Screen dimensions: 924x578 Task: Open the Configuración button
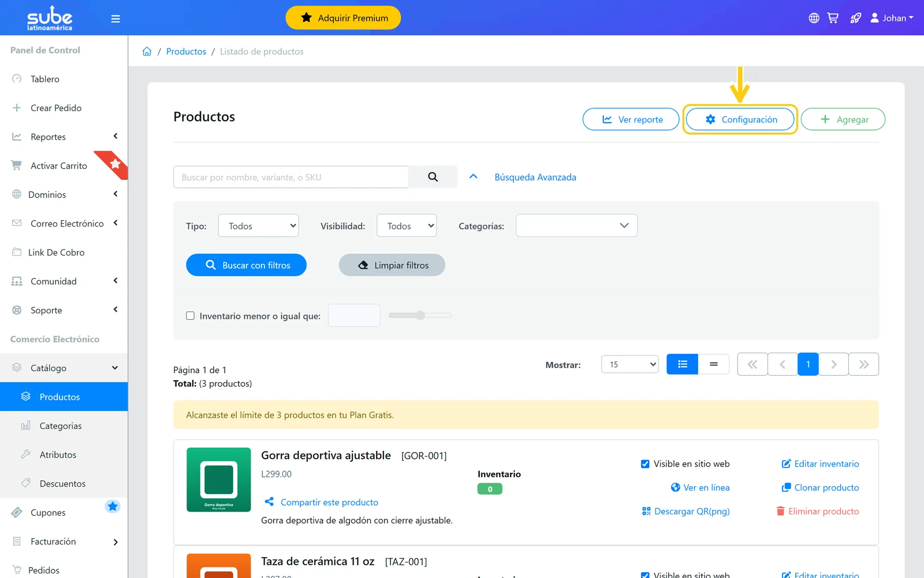tap(740, 119)
